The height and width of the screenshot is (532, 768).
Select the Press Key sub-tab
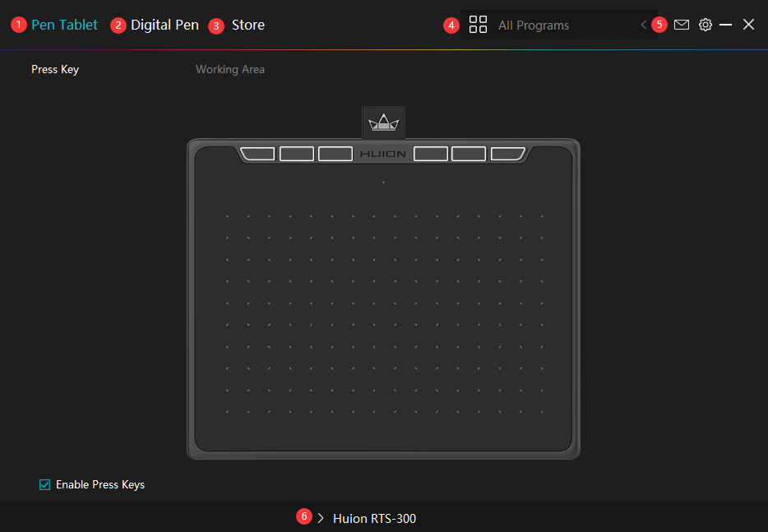55,70
